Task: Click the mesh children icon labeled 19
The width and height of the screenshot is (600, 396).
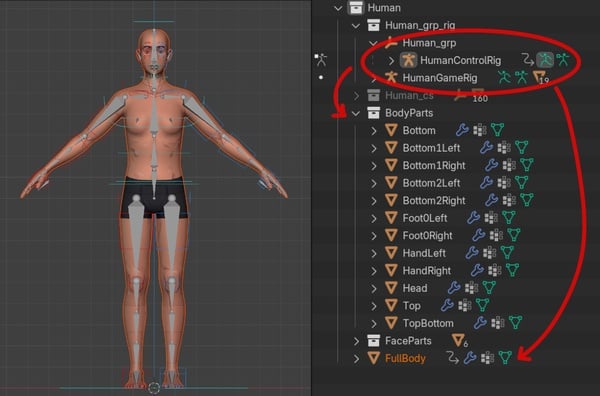Action: click(540, 78)
